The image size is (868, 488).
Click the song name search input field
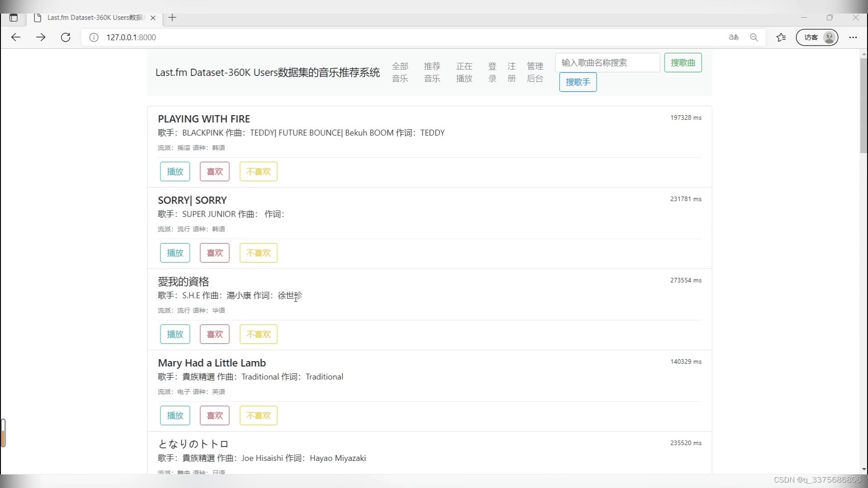(x=607, y=63)
